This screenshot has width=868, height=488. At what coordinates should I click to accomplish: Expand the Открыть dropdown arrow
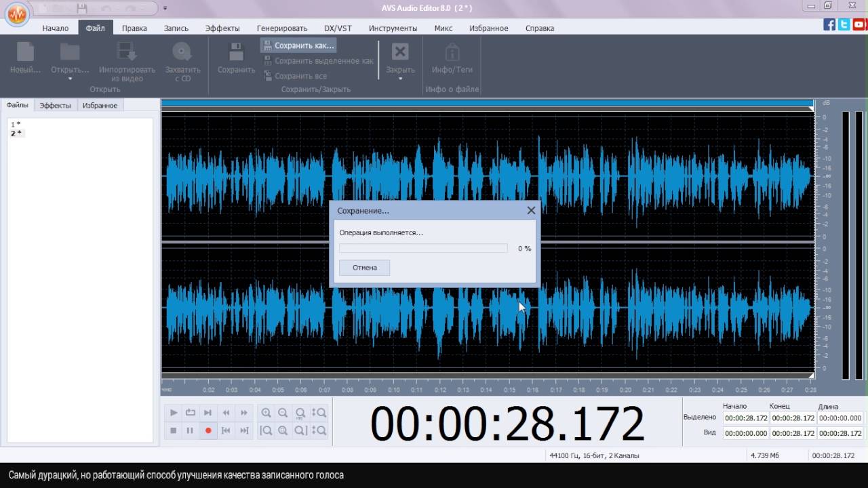(x=70, y=79)
